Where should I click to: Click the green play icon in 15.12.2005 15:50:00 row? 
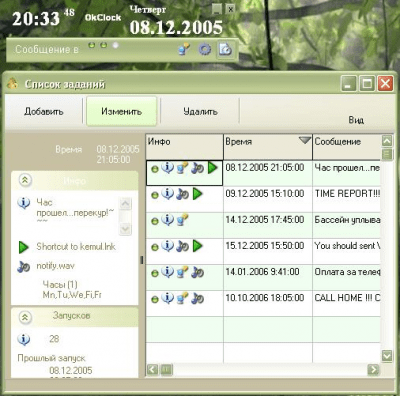[198, 246]
